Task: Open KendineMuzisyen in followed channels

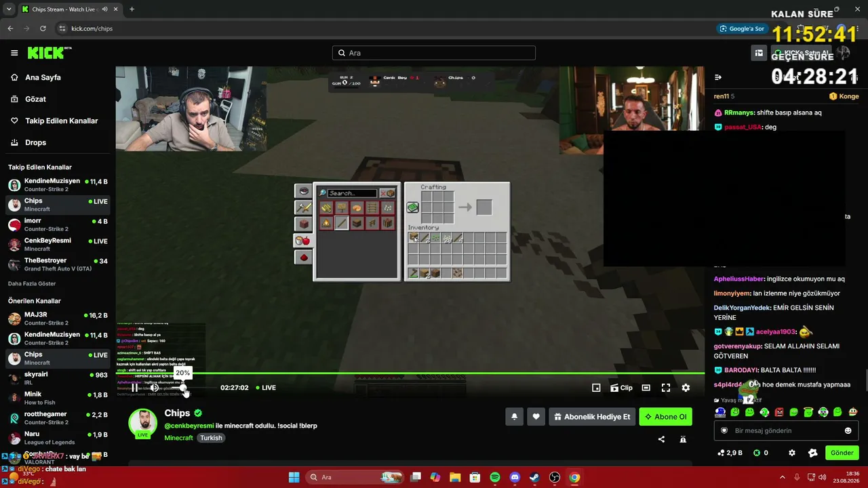Action: click(58, 185)
